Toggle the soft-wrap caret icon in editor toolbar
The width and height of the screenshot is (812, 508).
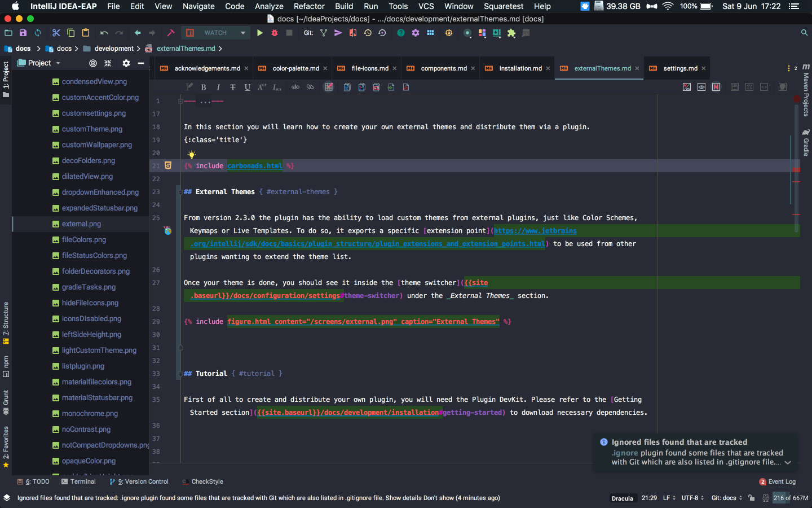coord(189,87)
